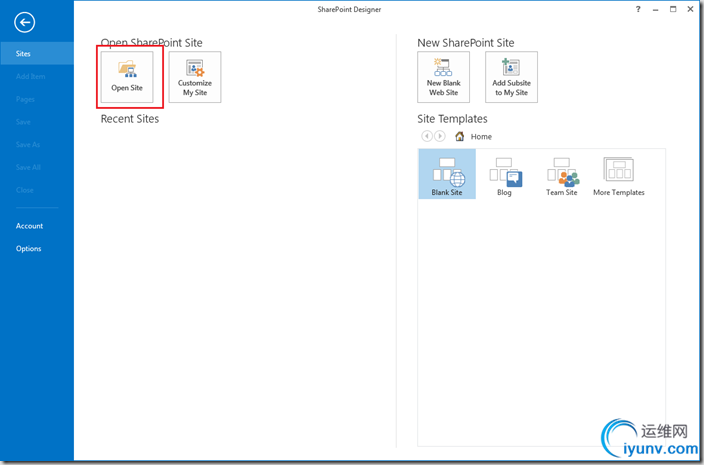Open More Templates option
Screen dimensions: 704x465
point(619,174)
